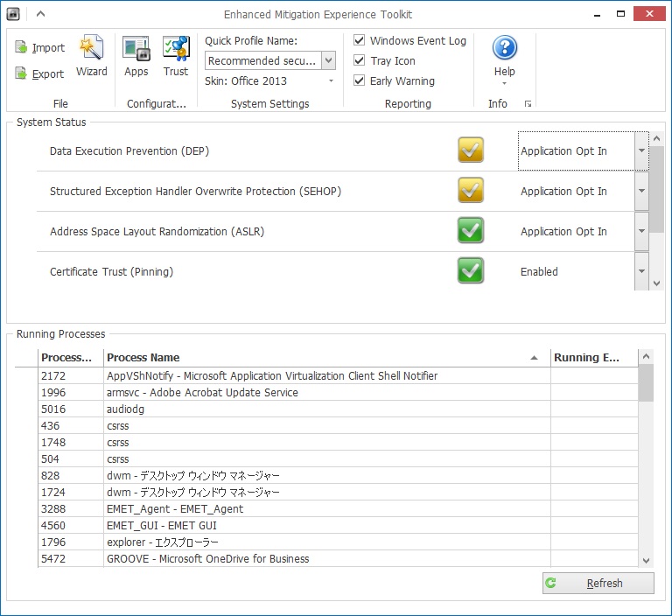
Task: Open the Quick Profile Name dropdown
Action: point(328,60)
